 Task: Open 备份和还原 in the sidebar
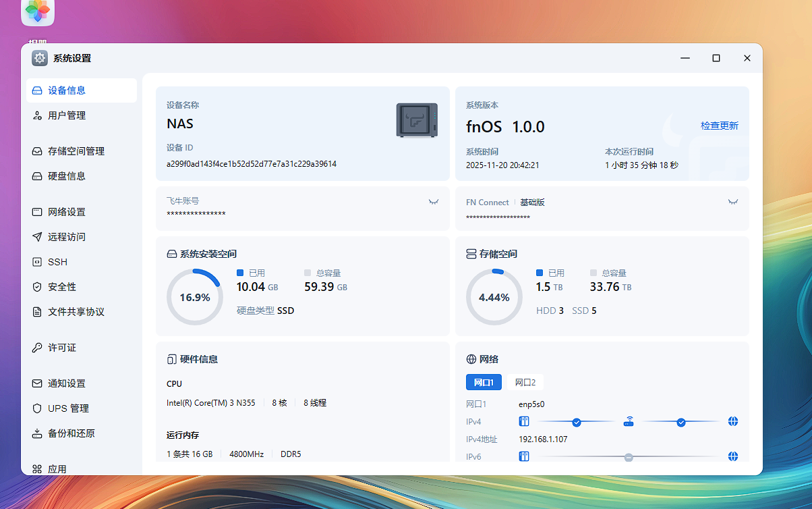pyautogui.click(x=71, y=433)
